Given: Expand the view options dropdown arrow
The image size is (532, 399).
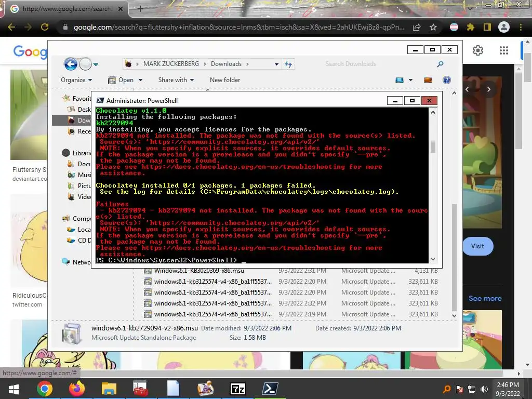Looking at the screenshot, I should tap(410, 81).
